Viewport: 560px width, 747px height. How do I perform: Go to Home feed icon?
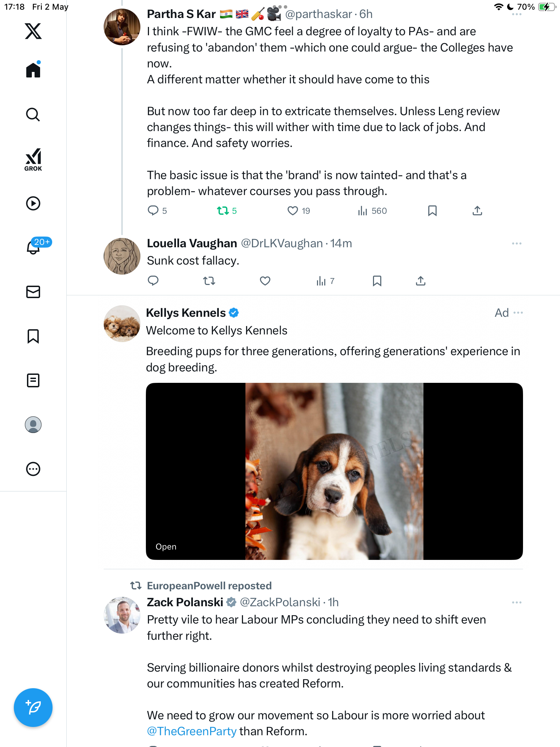(33, 70)
